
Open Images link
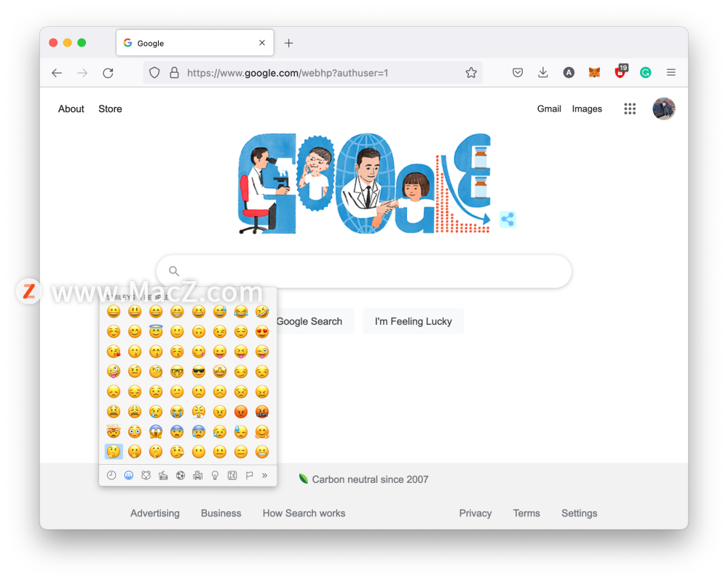coord(587,109)
